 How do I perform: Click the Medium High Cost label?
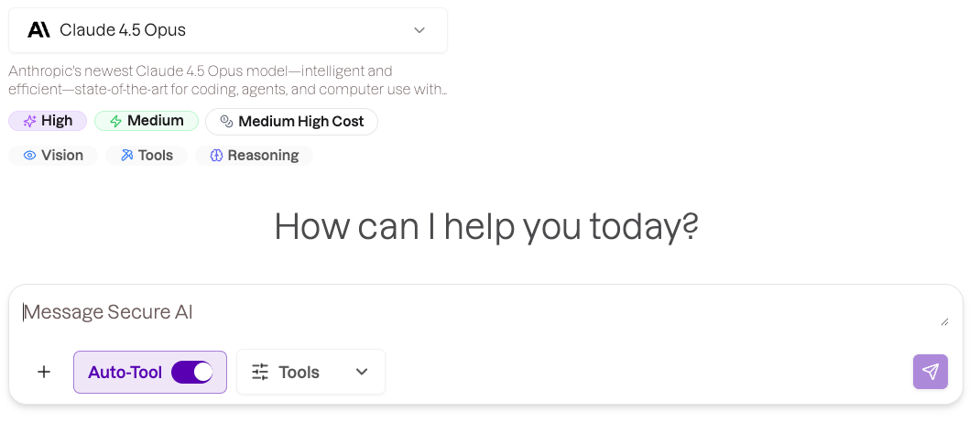coord(300,122)
